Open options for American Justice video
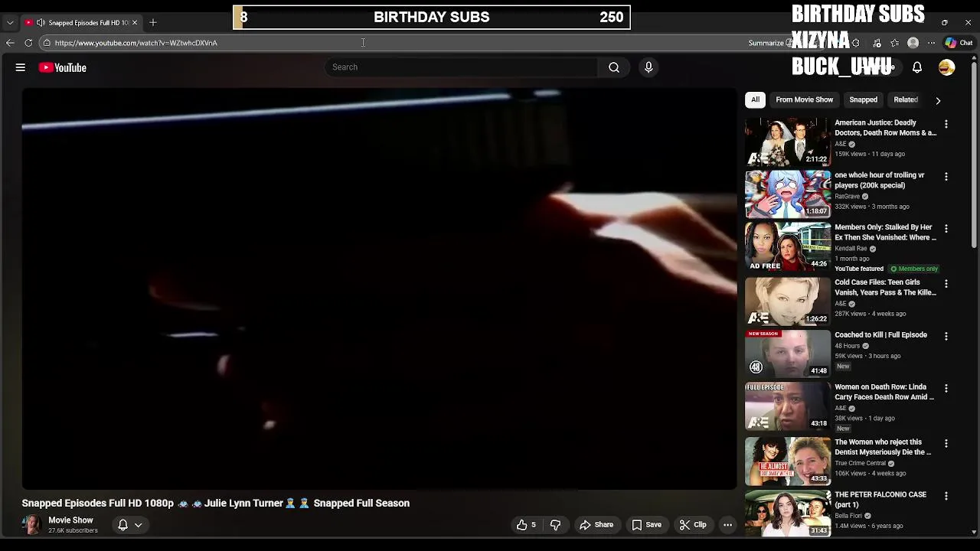The width and height of the screenshot is (980, 551). 946,124
